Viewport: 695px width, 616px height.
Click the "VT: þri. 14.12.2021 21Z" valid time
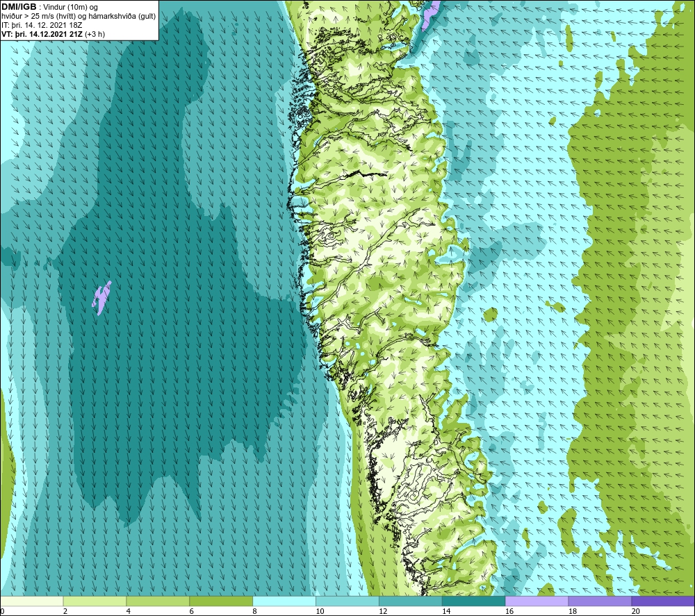click(x=41, y=34)
